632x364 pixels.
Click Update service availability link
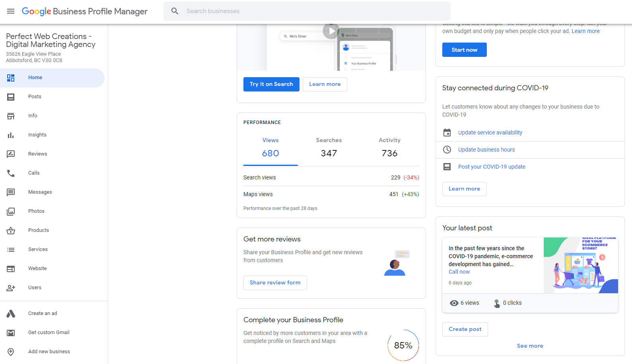490,132
